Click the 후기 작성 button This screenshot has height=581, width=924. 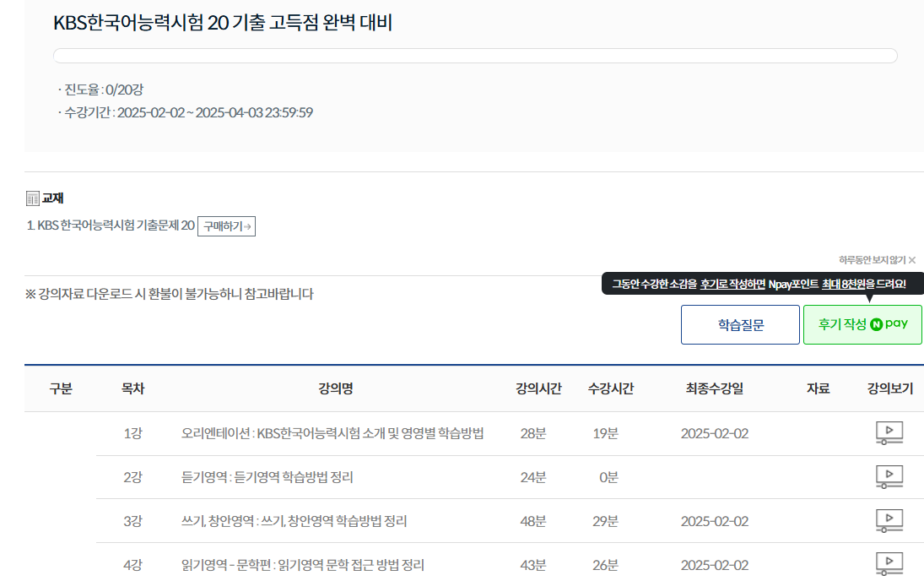click(x=862, y=324)
